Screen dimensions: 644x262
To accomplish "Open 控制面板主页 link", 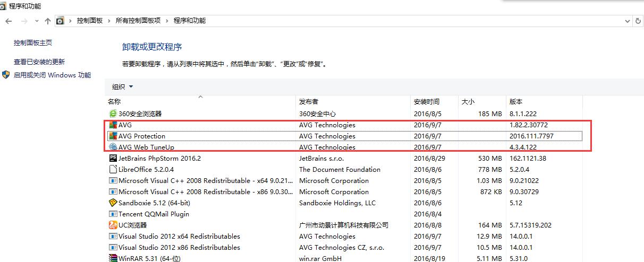I will pyautogui.click(x=33, y=43).
